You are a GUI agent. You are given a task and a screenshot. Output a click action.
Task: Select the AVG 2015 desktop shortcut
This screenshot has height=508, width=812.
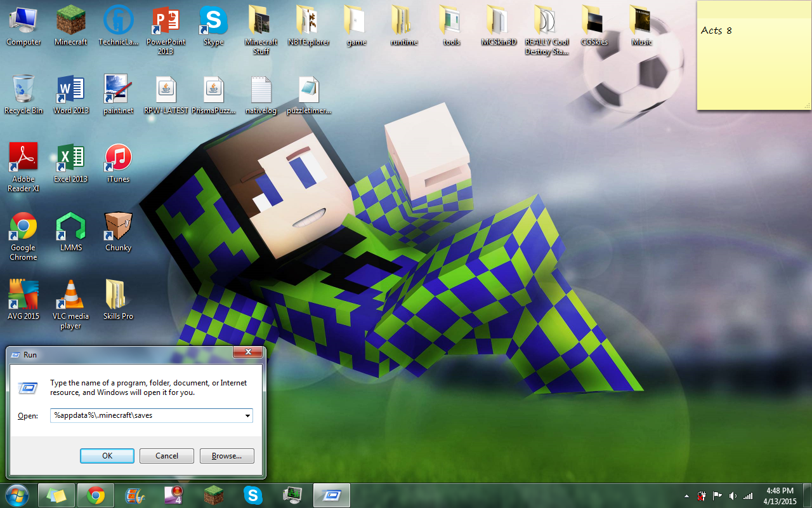(23, 300)
